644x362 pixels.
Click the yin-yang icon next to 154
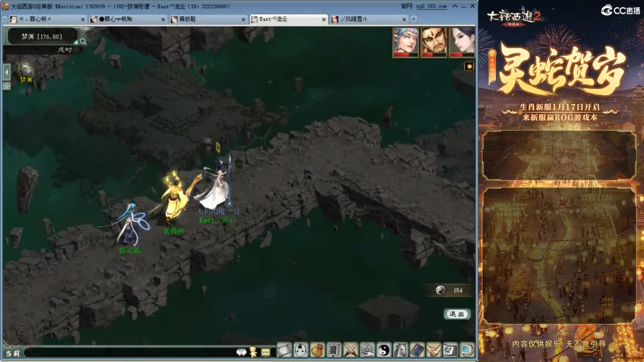pyautogui.click(x=441, y=290)
